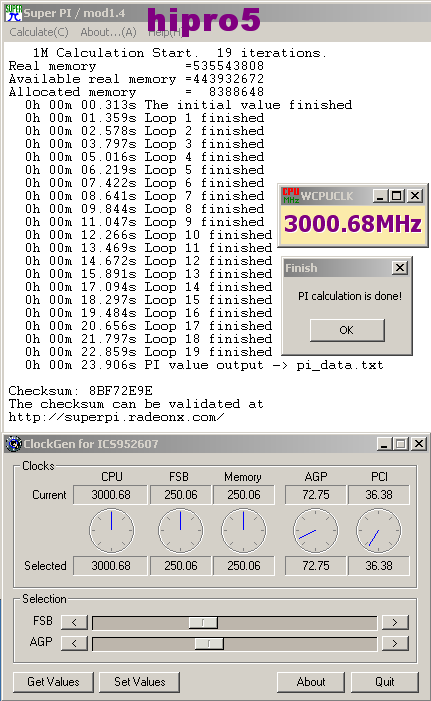
Task: Click the 'Allocated memory = 8388648' line
Action: tap(136, 92)
